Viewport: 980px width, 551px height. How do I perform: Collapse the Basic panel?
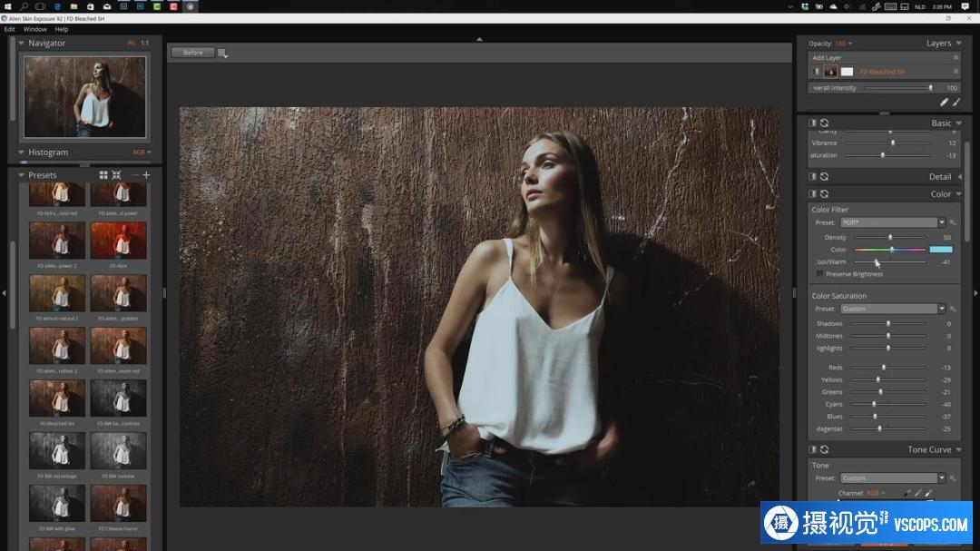click(959, 123)
